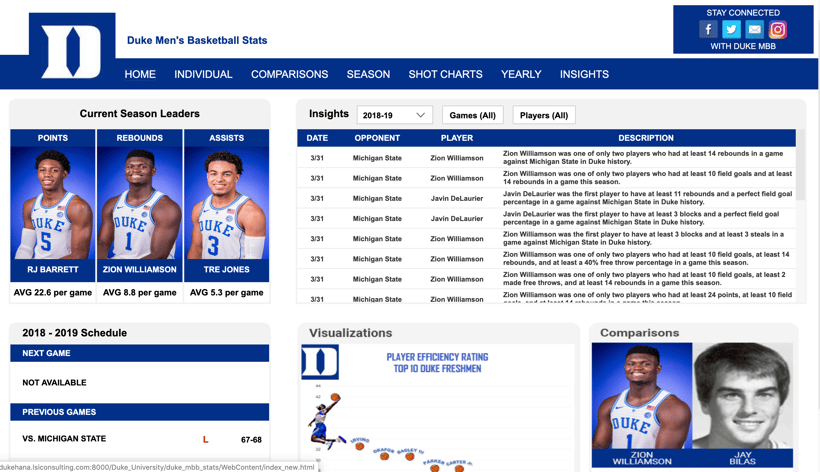Open the Games (All) filter
Viewport: 820px width, 472px height.
[473, 115]
